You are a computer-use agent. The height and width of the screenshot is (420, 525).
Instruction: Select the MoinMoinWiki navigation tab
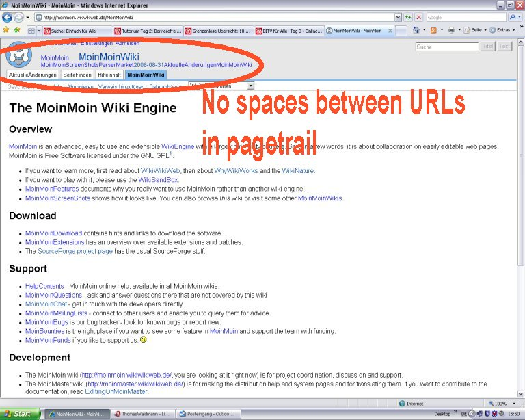(x=146, y=75)
